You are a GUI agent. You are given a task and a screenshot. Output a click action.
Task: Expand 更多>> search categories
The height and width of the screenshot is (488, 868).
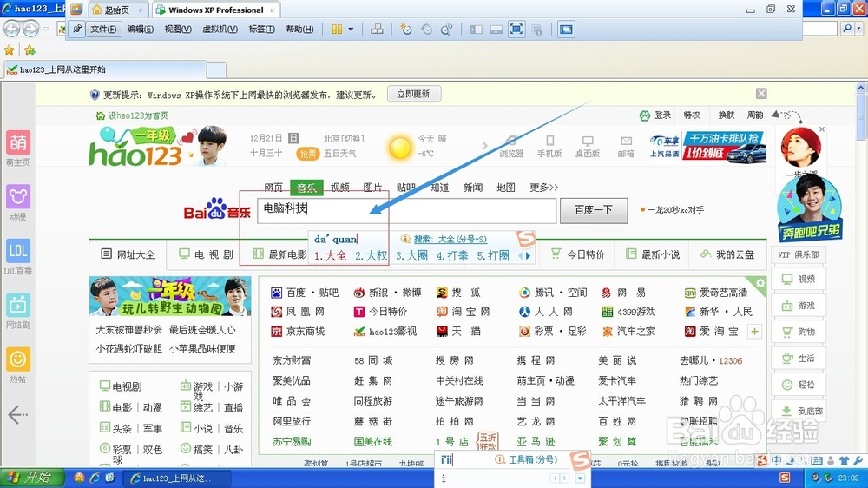543,188
